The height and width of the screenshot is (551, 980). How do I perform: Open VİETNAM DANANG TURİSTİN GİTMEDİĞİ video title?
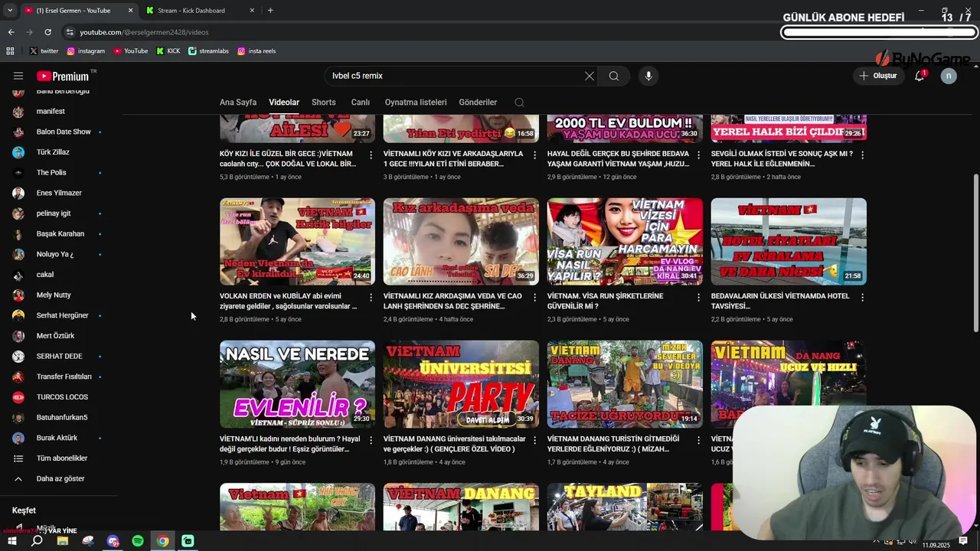click(x=613, y=444)
